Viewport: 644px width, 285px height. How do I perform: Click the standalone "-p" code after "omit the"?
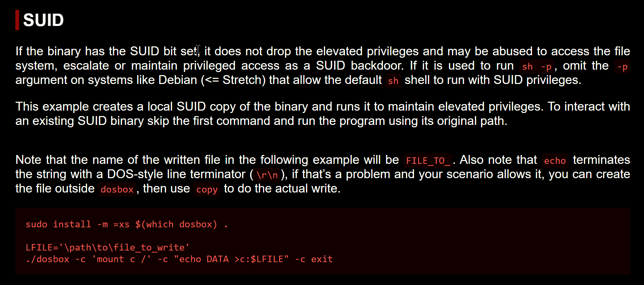622,67
